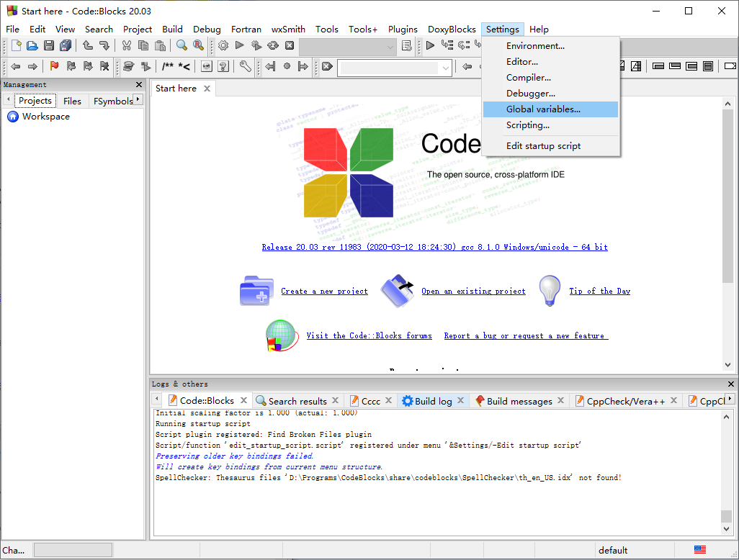Click the clear search X icon
This screenshot has width=739, height=560.
tap(327, 66)
